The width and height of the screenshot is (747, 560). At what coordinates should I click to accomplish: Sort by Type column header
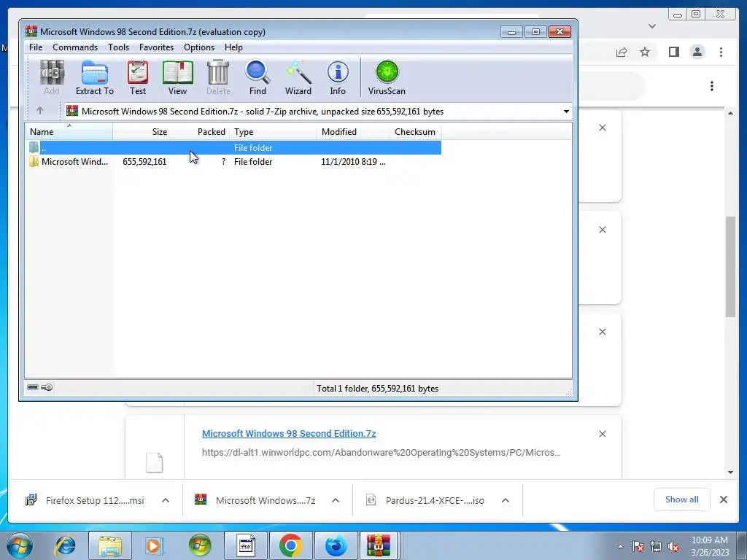(274, 131)
